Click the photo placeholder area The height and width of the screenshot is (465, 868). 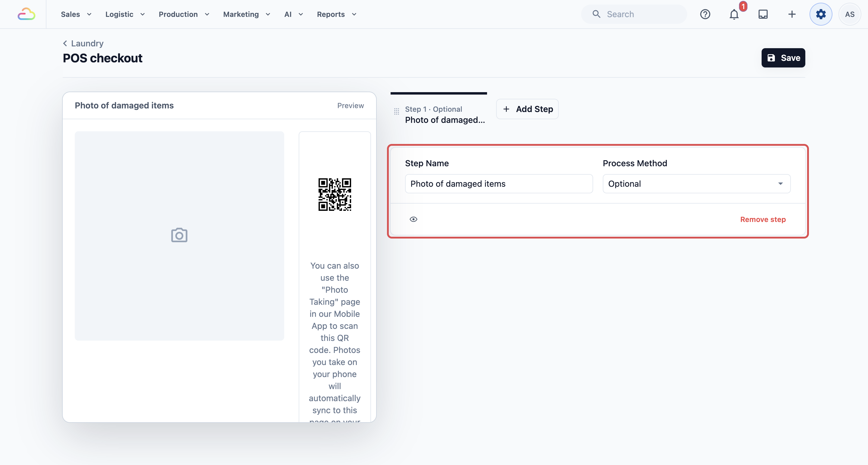click(179, 236)
